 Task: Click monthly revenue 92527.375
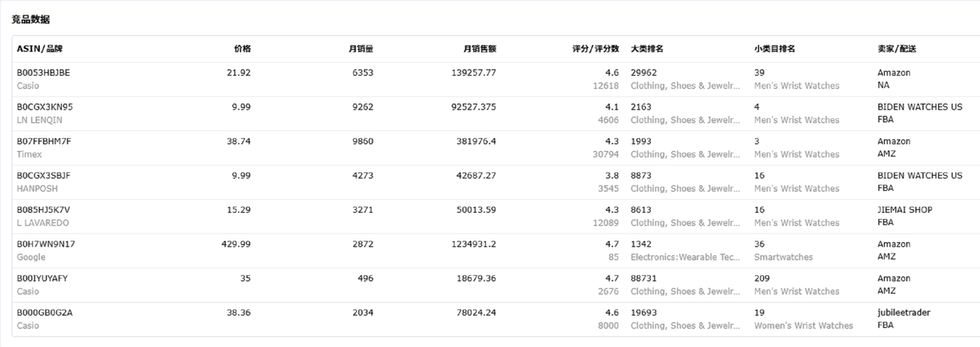coord(474,107)
